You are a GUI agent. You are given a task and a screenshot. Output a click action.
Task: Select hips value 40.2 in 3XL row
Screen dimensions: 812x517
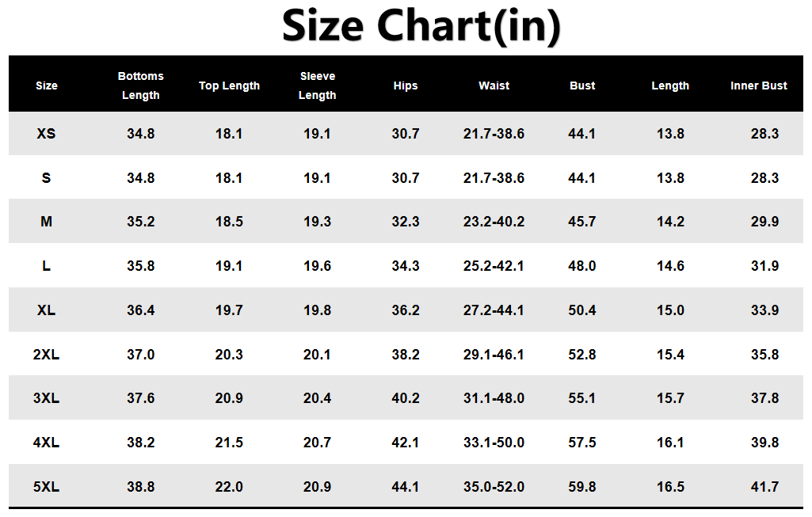[406, 398]
